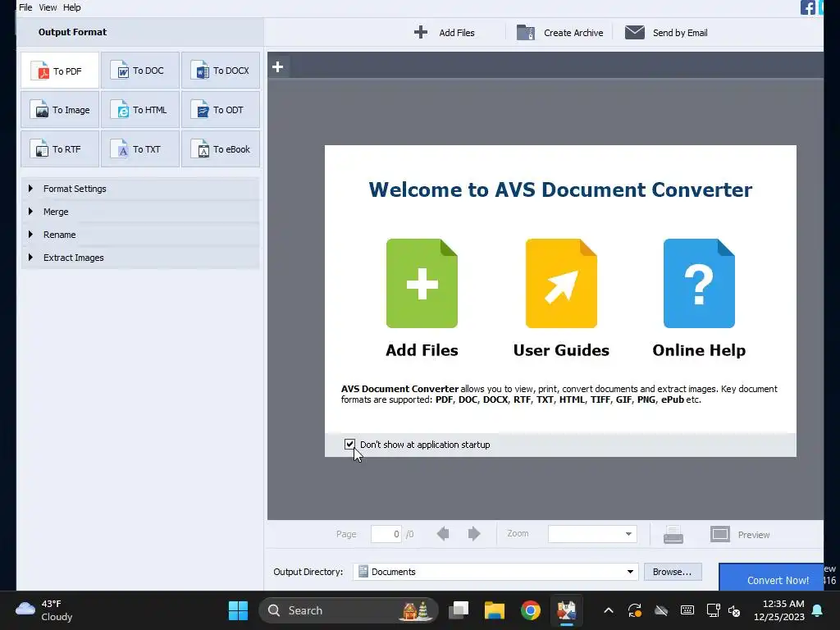Open Task View on the taskbar
Screen dimensions: 840x630
tap(459, 610)
